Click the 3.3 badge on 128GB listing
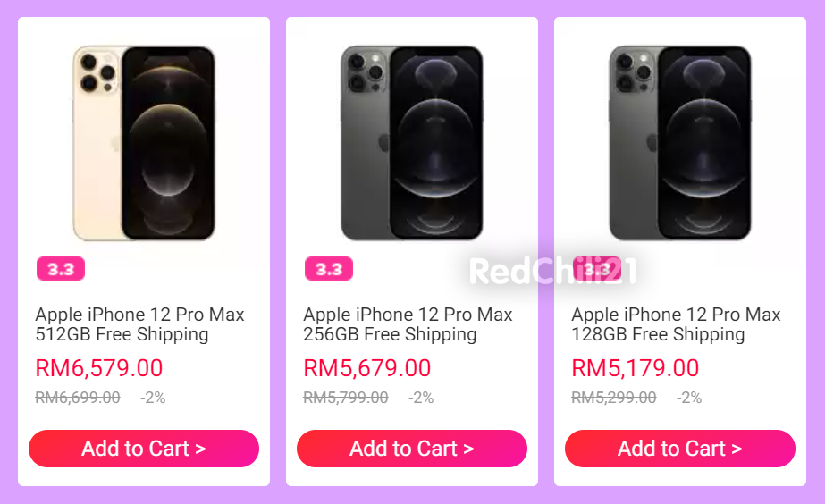Screen dimensions: 825x504 [597, 269]
